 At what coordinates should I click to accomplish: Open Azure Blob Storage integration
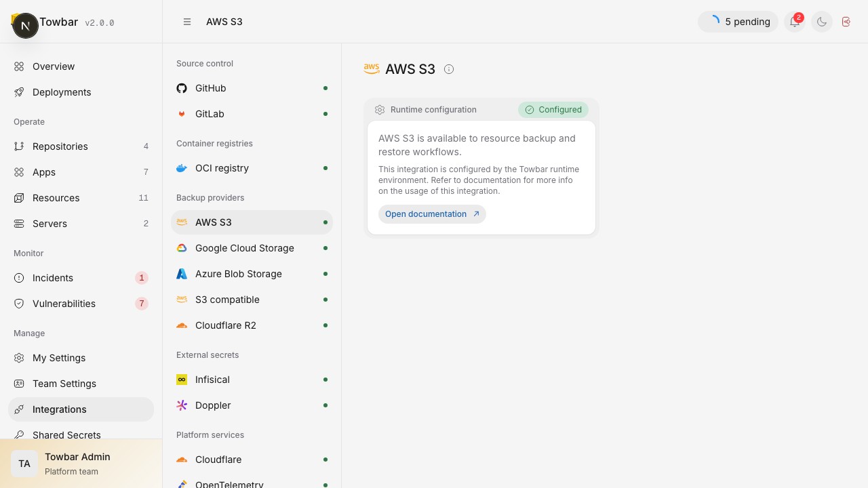252,274
